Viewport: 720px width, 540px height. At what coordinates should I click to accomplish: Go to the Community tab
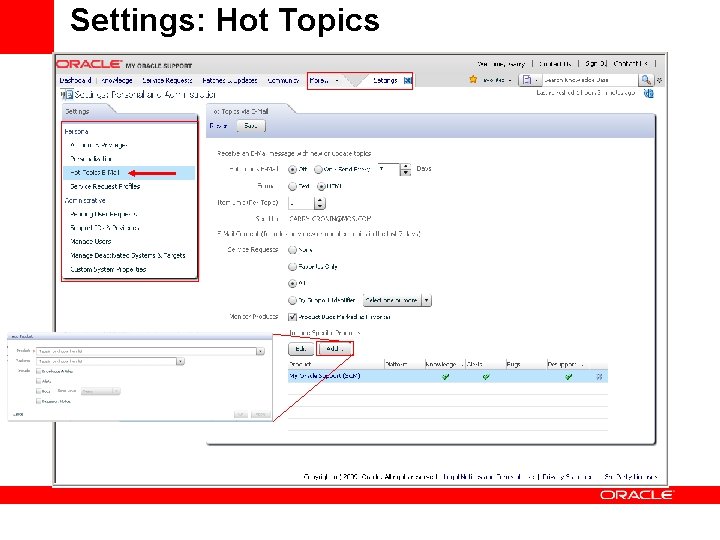283,80
